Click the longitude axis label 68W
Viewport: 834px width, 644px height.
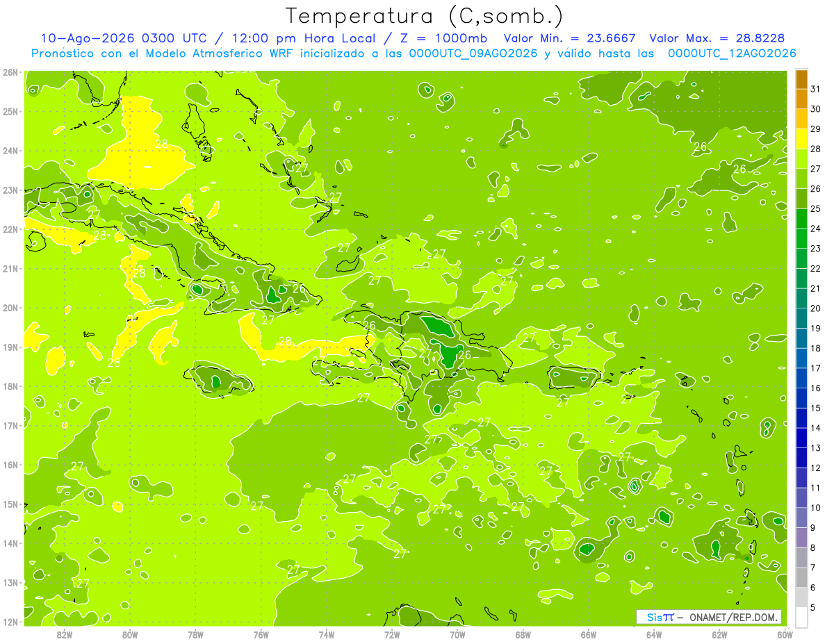[x=523, y=634]
